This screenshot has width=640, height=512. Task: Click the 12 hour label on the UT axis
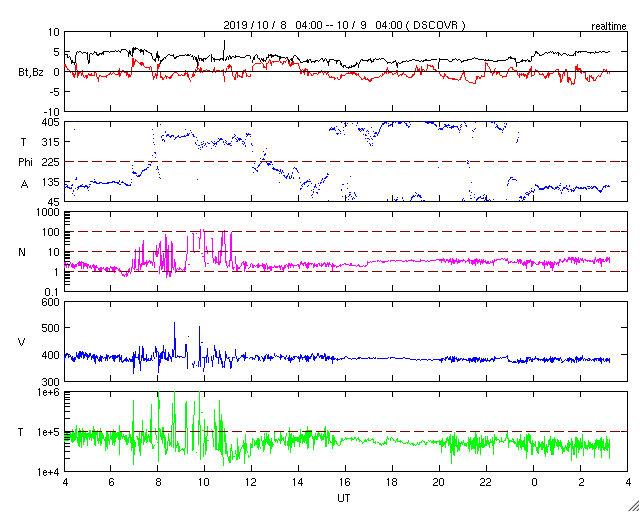pyautogui.click(x=251, y=482)
